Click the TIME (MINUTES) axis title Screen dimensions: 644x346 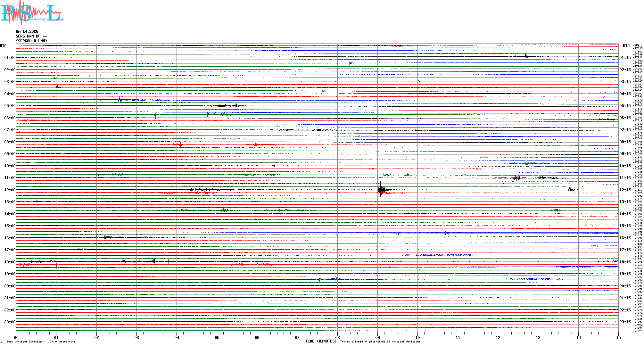pyautogui.click(x=321, y=341)
